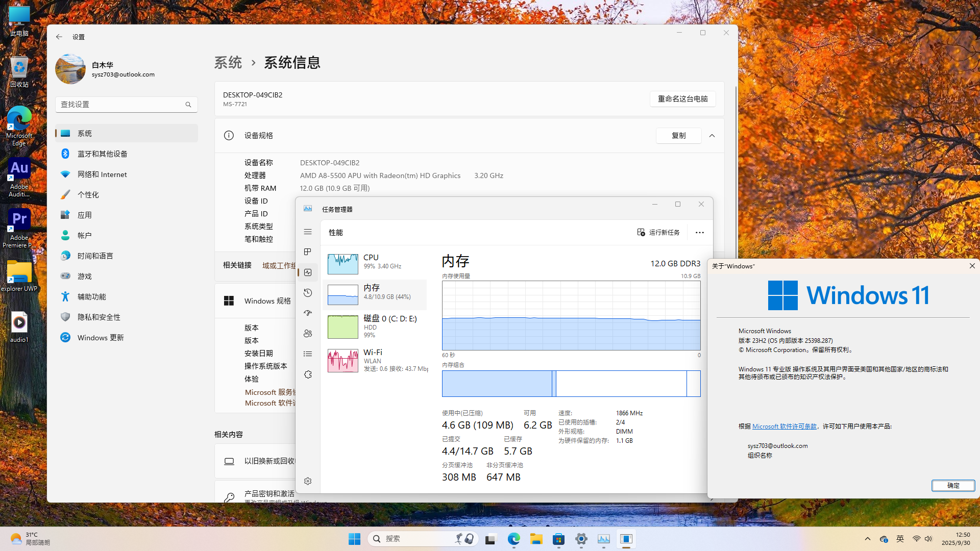
Task: Open Task Manager settings gear
Action: coord(307,481)
